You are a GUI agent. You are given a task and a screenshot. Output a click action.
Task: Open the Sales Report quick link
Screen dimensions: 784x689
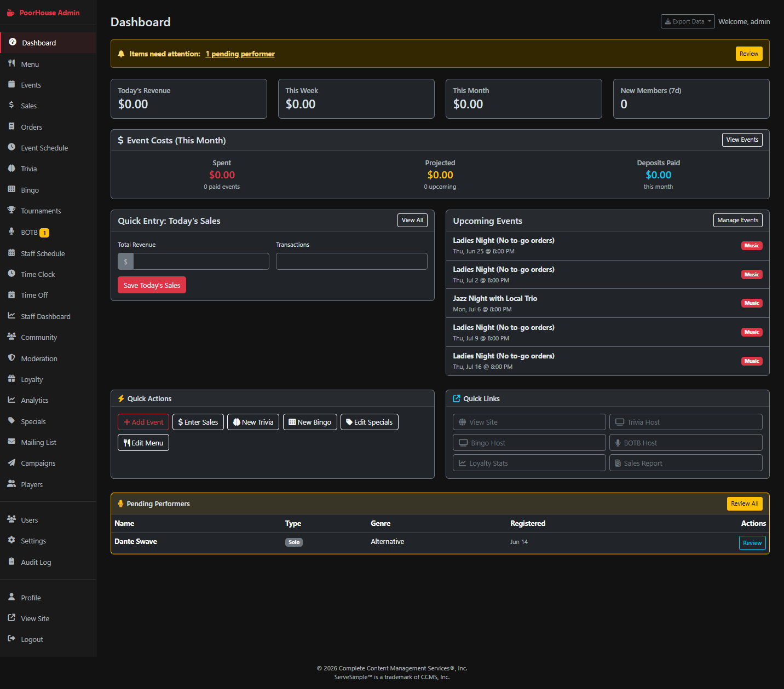tap(686, 463)
